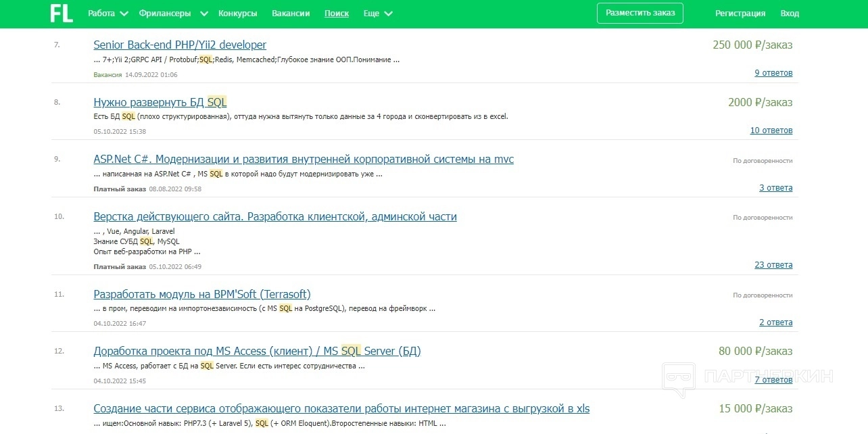Open Senior Back-end PHP/Yii2 developer listing
The height and width of the screenshot is (434, 868).
click(x=180, y=45)
